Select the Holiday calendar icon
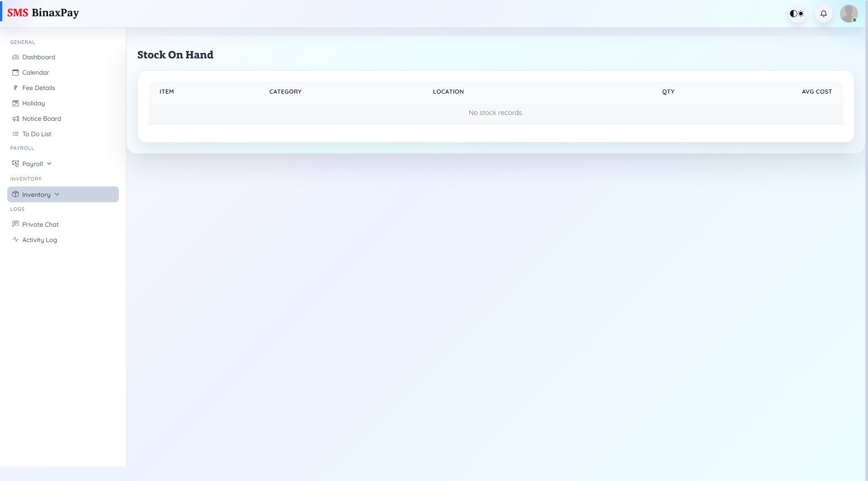This screenshot has width=868, height=481. pyautogui.click(x=16, y=103)
